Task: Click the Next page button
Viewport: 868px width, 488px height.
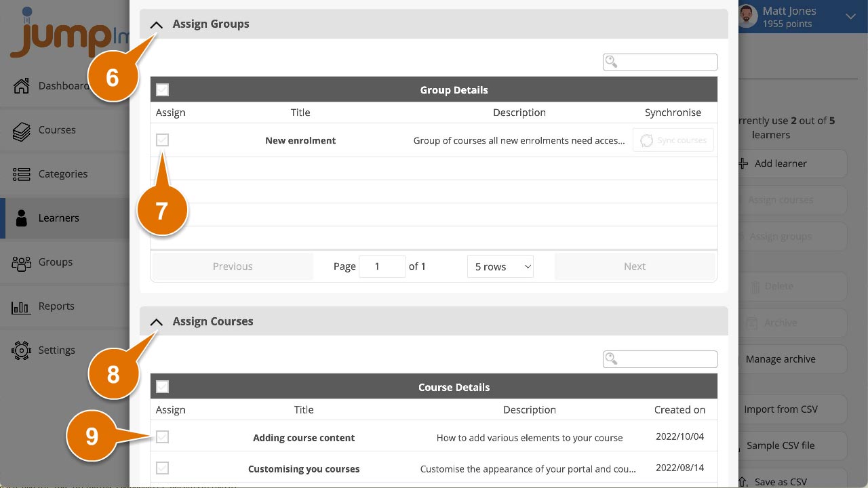Action: [x=635, y=266]
